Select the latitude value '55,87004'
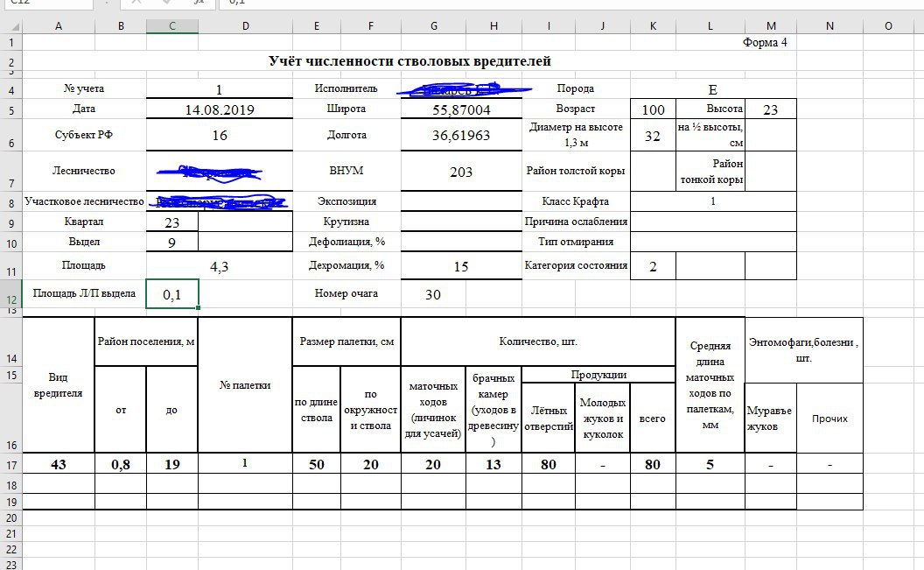The width and height of the screenshot is (924, 570). point(461,109)
